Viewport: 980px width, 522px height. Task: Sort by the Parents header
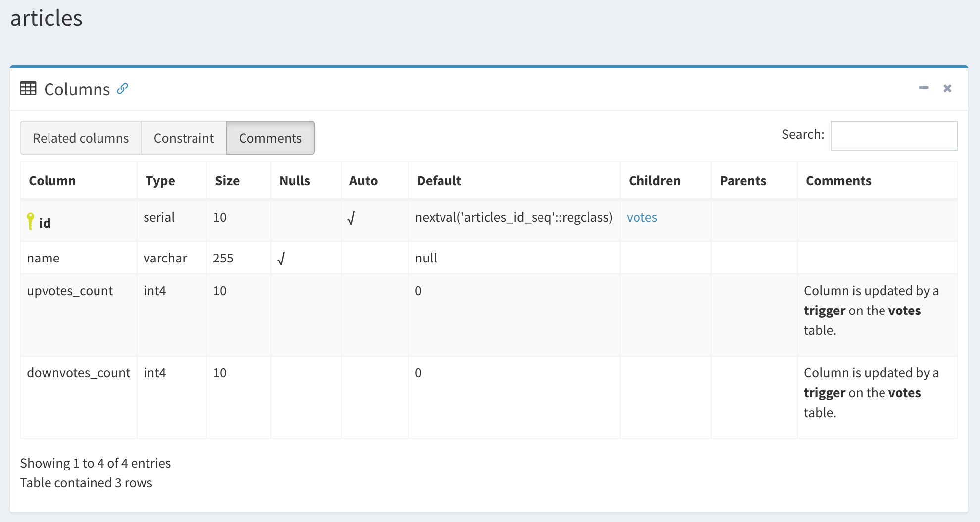coord(754,181)
